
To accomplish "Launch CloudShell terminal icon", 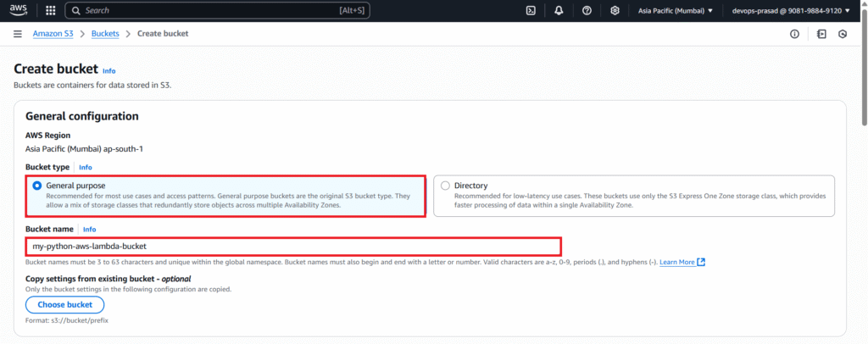I will 531,10.
